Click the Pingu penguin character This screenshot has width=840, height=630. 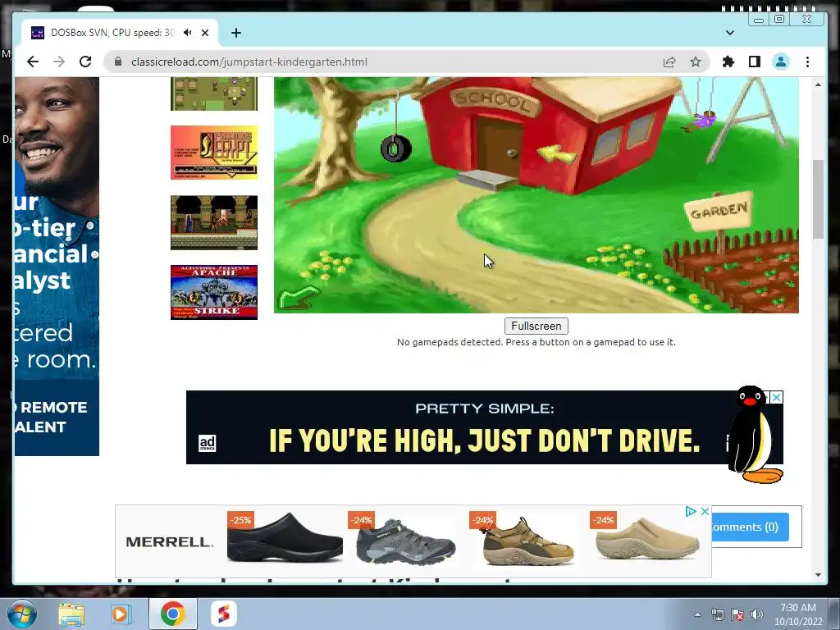pos(755,435)
